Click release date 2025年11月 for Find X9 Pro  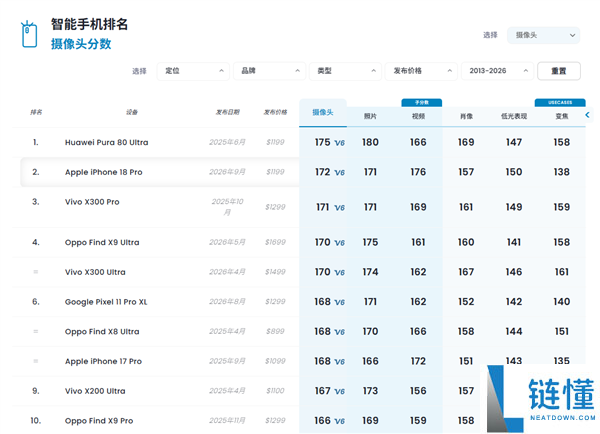click(x=227, y=421)
